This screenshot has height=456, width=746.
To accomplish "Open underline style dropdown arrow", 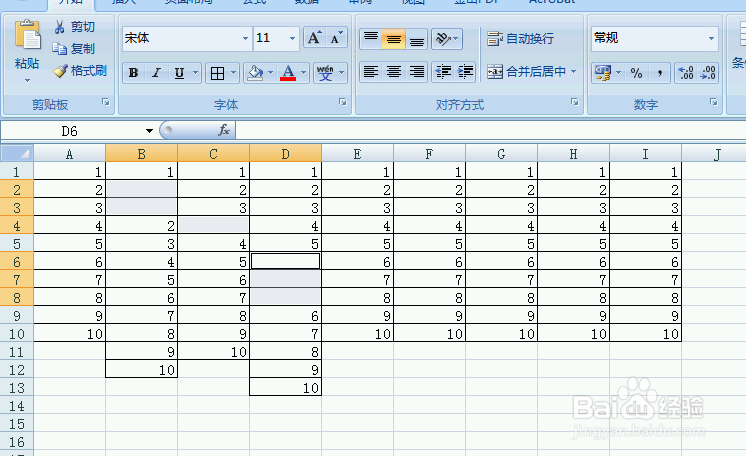I will pyautogui.click(x=196, y=73).
